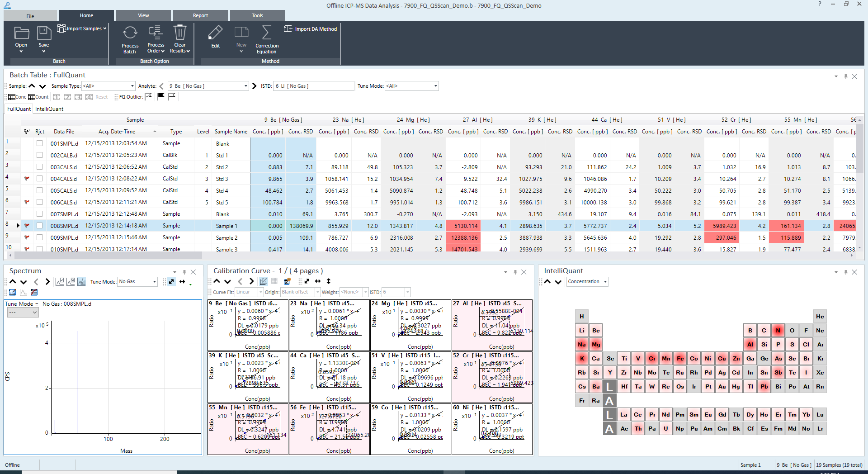The width and height of the screenshot is (868, 474).
Task: Click Th element in periodic table
Action: [x=638, y=429]
